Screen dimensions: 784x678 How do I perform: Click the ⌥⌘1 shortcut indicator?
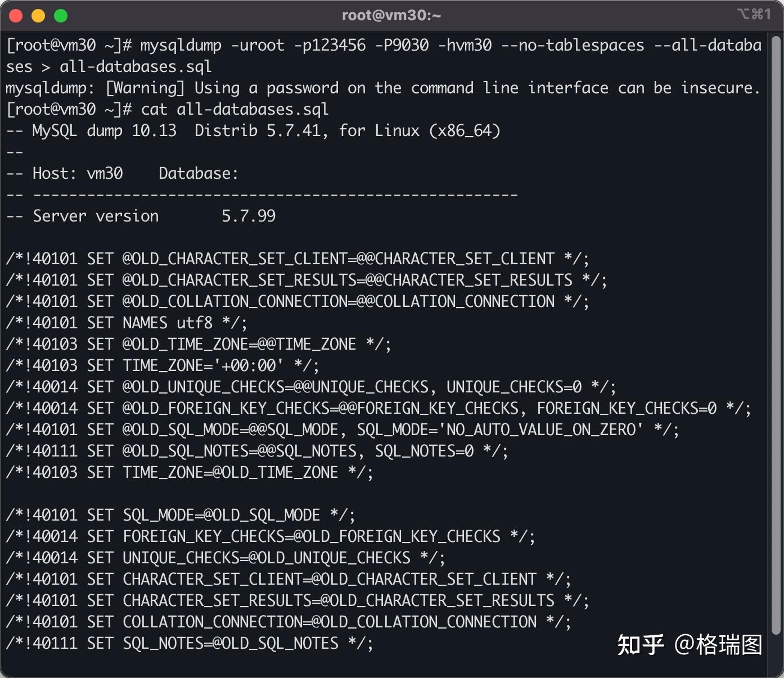point(754,14)
